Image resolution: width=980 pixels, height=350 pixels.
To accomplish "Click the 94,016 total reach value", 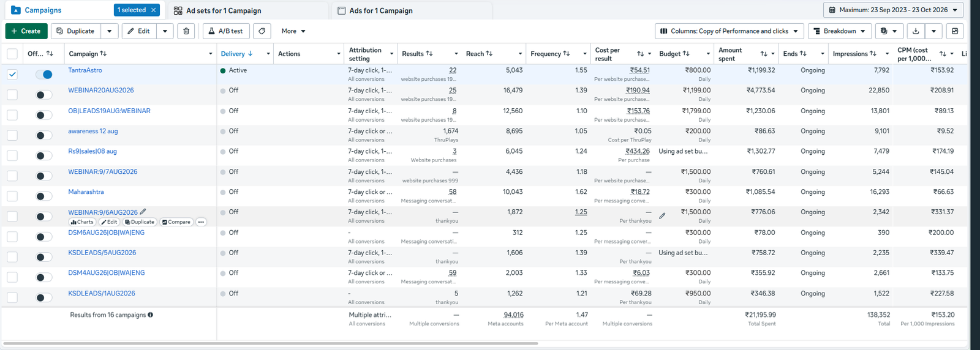I will coord(513,315).
